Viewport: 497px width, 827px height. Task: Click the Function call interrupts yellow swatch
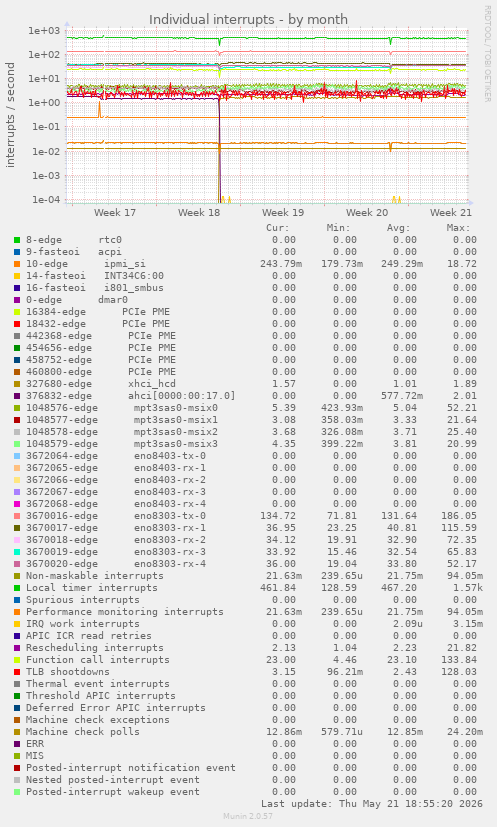[17, 660]
